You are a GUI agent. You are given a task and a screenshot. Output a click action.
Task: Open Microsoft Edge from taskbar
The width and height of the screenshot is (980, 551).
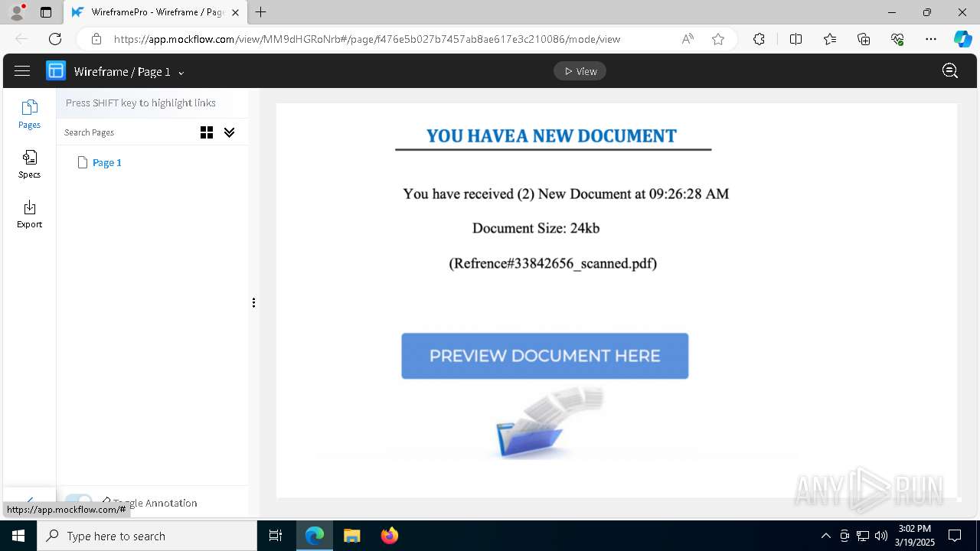coord(315,536)
